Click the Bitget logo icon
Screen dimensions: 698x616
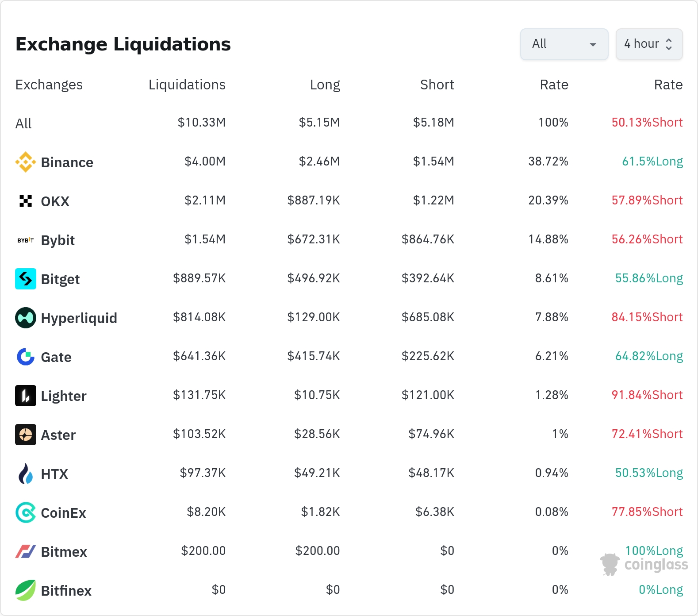pos(26,279)
